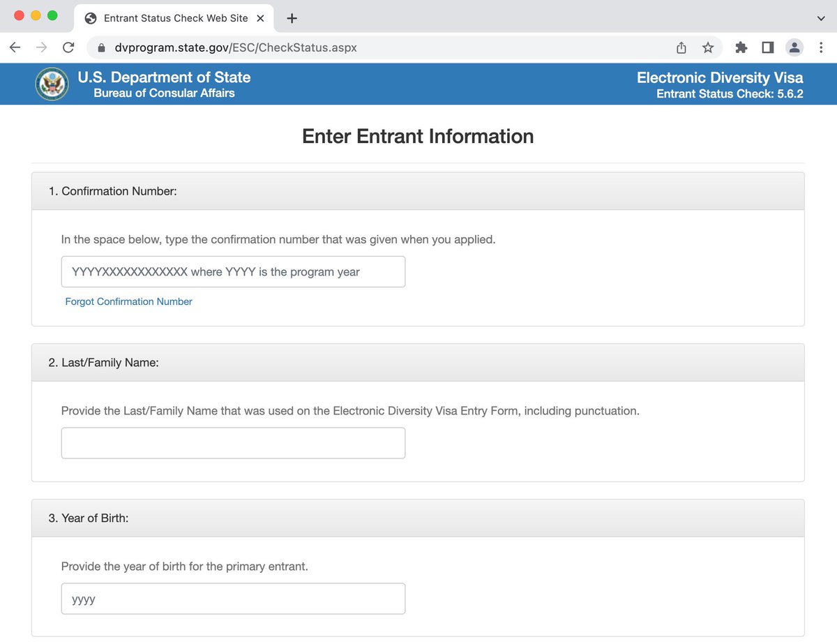This screenshot has width=837, height=644.
Task: Bookmark this page with the star icon
Action: [708, 47]
